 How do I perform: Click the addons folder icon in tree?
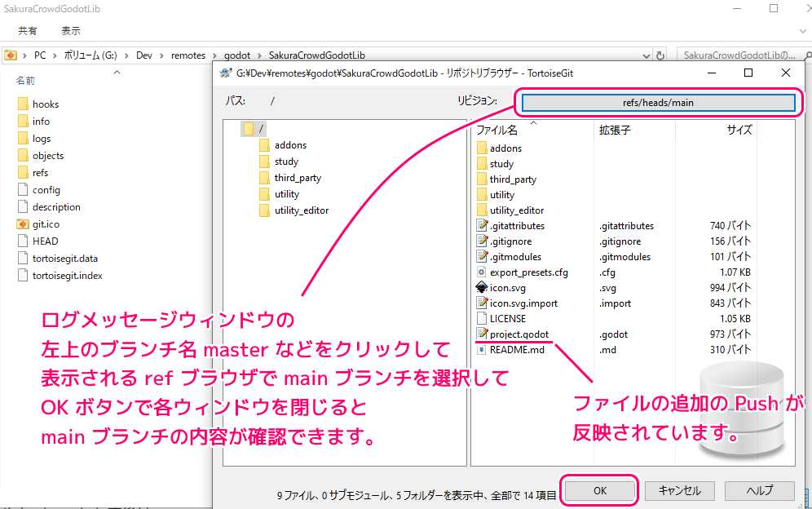click(x=264, y=145)
